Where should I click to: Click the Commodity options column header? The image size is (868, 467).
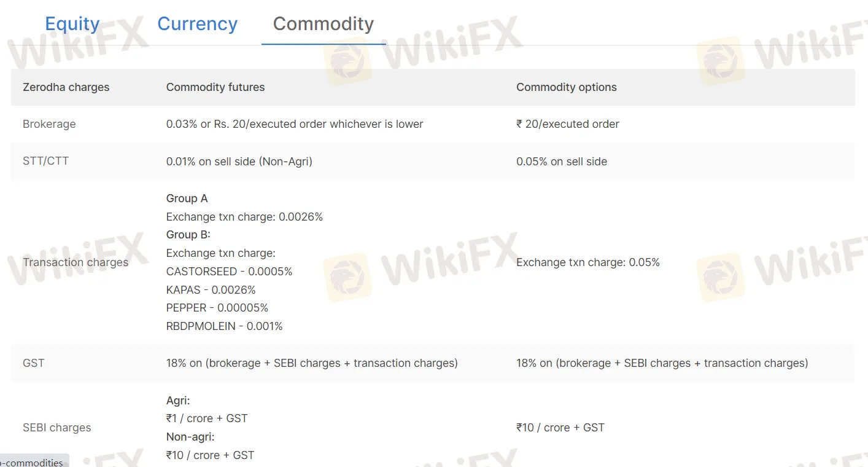(566, 87)
